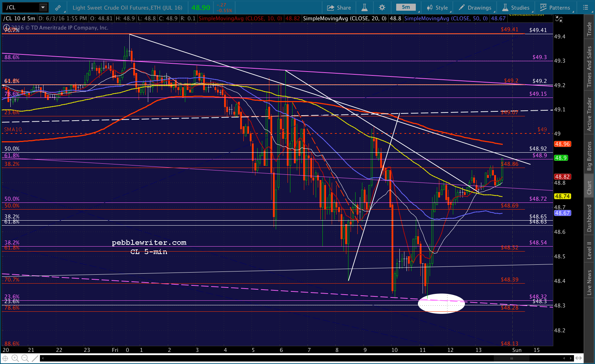Click the zoom in magnifier icon
This screenshot has height=364, width=595.
(15, 358)
